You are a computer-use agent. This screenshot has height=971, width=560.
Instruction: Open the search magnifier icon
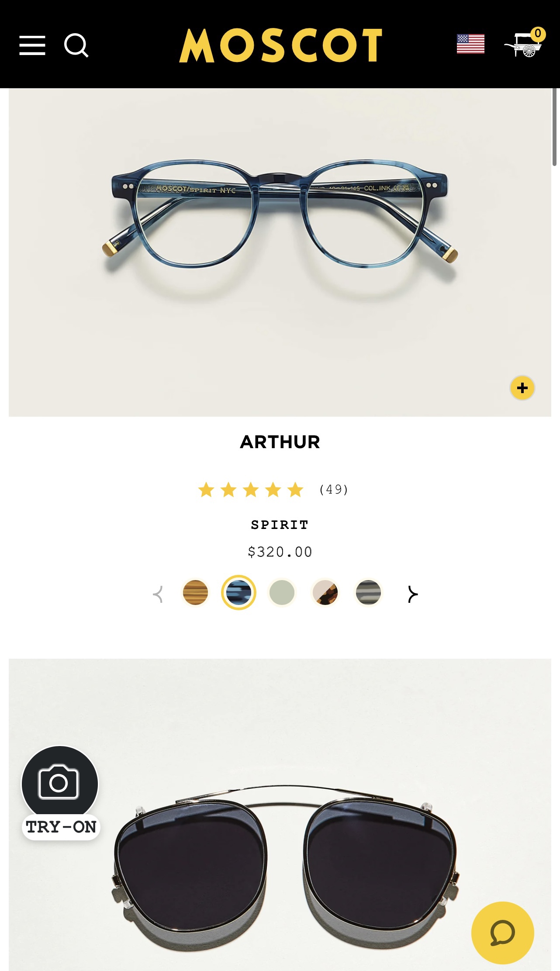76,45
